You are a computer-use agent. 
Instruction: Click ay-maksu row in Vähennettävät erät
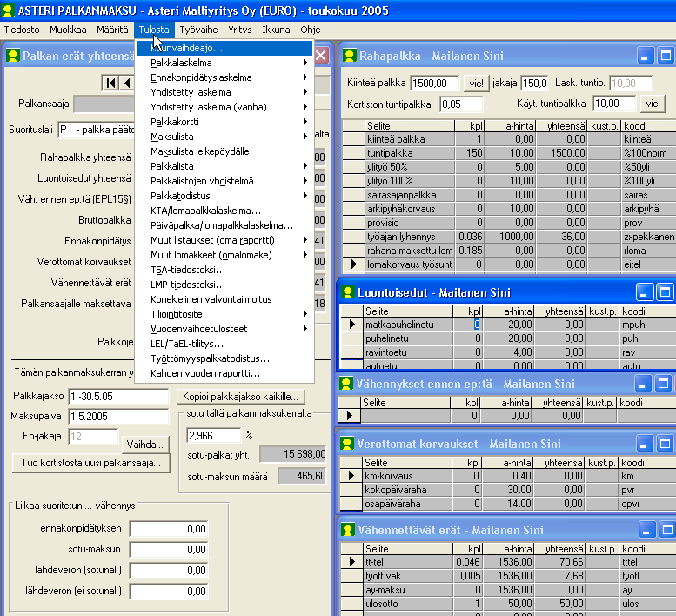click(x=508, y=590)
